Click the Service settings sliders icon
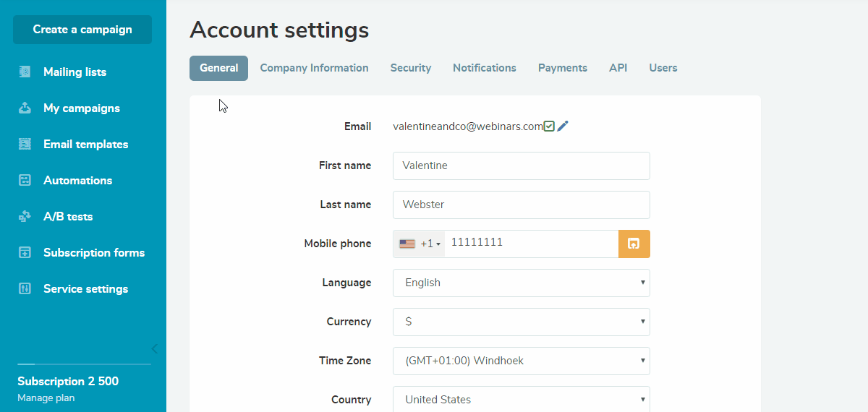The image size is (868, 412). pos(25,289)
